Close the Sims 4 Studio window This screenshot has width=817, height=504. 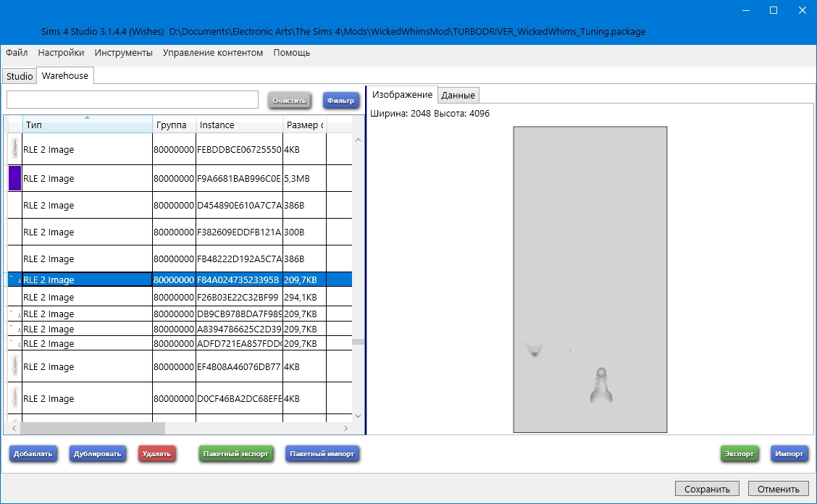(x=803, y=10)
